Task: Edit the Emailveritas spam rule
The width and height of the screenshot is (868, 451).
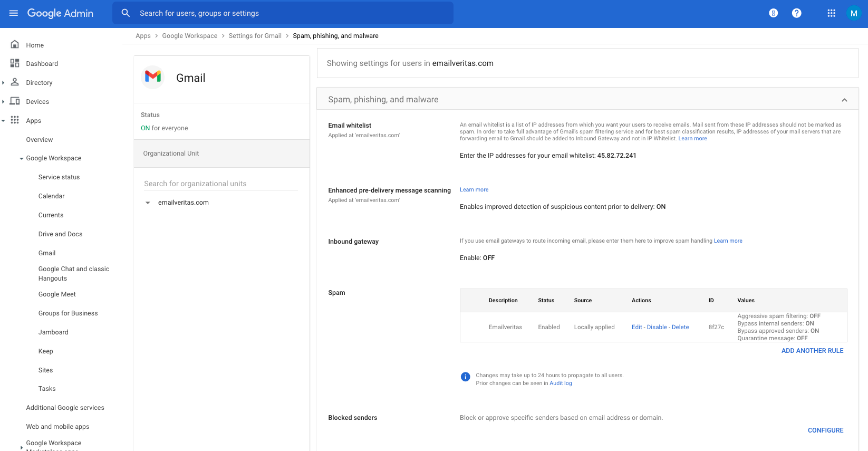Action: click(x=636, y=328)
